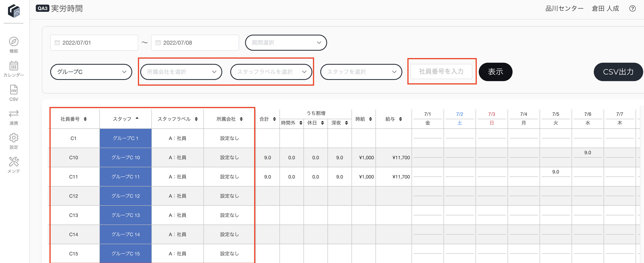Open the メンテ tools sidebar icon

tap(14, 162)
